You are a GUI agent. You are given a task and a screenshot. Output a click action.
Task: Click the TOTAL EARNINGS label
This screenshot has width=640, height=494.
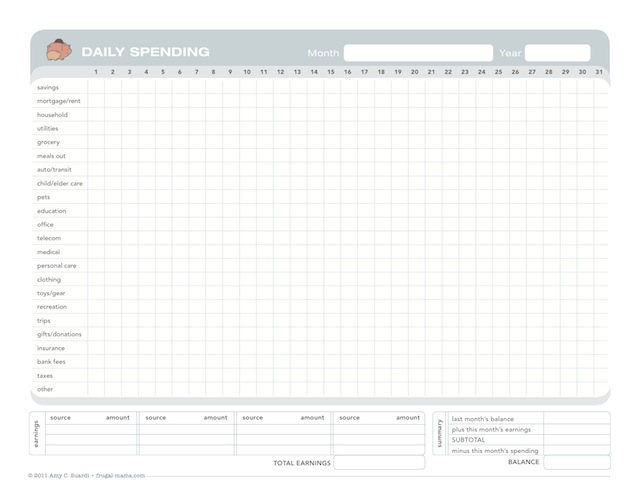[302, 463]
